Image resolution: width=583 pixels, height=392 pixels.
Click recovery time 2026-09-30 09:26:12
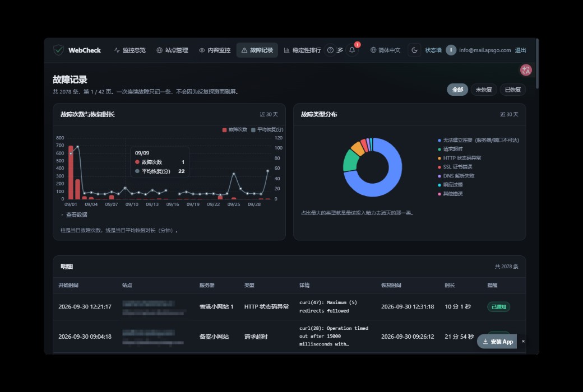point(408,337)
